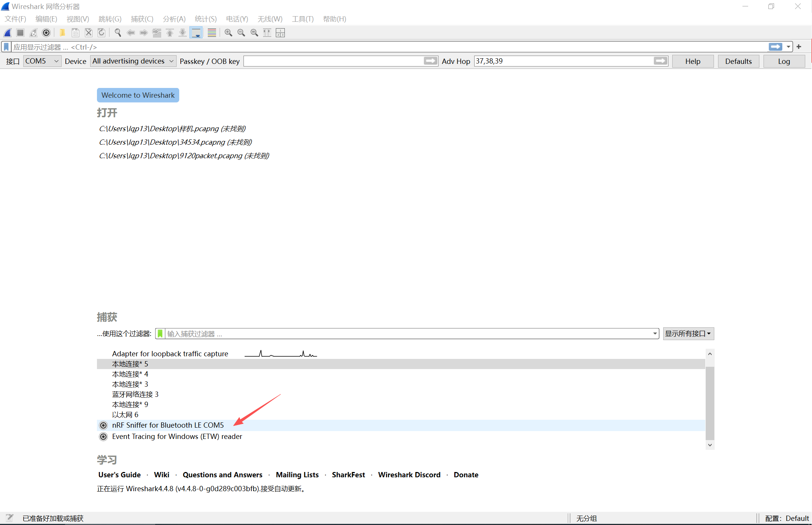Image resolution: width=812 pixels, height=525 pixels.
Task: Open a capture file via folder icon
Action: [62, 33]
